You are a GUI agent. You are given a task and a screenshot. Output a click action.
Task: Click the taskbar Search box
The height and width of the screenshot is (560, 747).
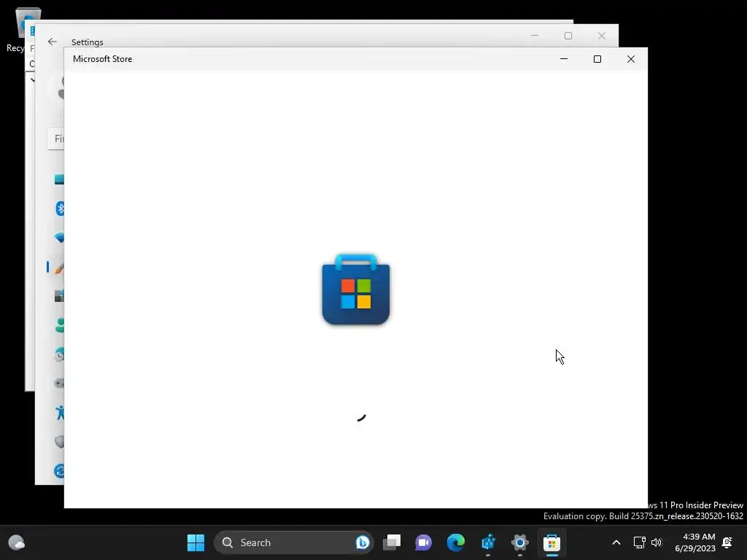pyautogui.click(x=293, y=542)
